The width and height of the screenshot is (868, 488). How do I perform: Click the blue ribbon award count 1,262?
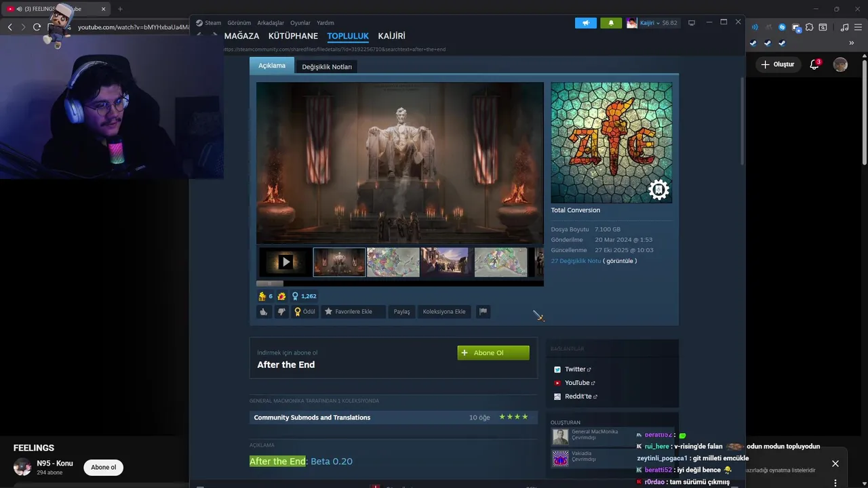[304, 296]
